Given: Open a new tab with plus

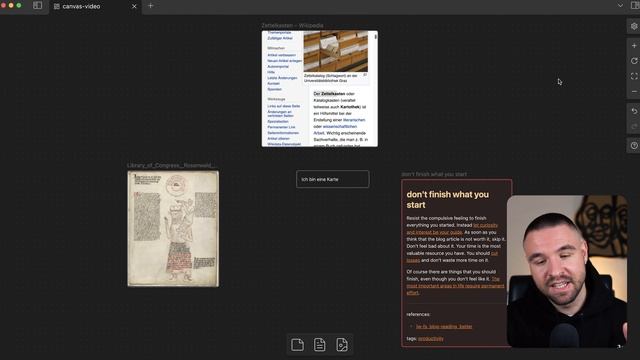Looking at the screenshot, I should (151, 6).
